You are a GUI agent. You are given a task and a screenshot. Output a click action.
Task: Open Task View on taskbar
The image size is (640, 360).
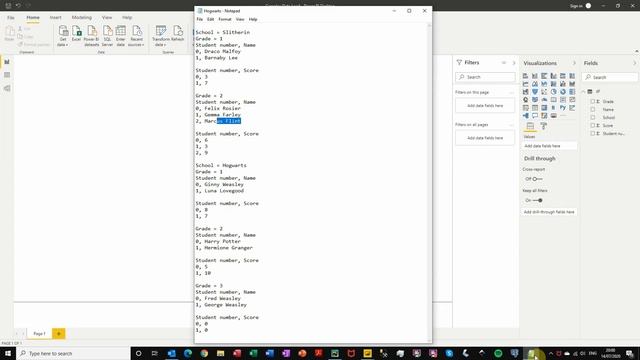155,353
